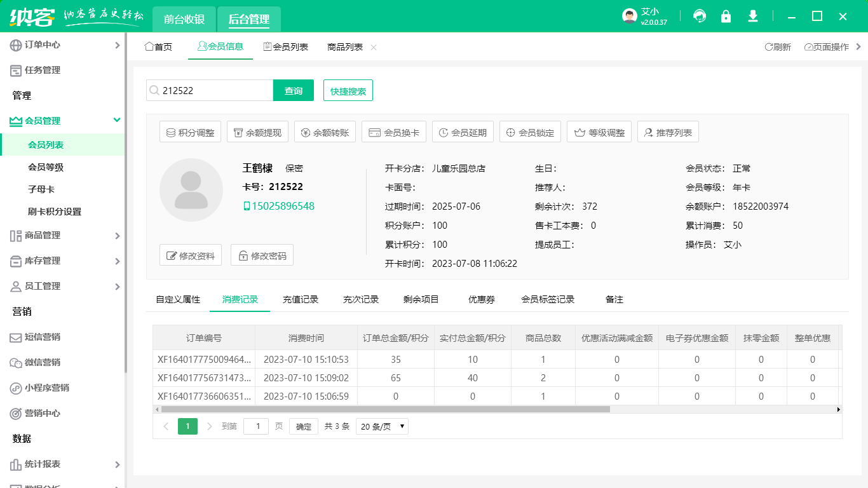This screenshot has width=868, height=488.
Task: Click the lock screen padlock icon
Action: 726,17
